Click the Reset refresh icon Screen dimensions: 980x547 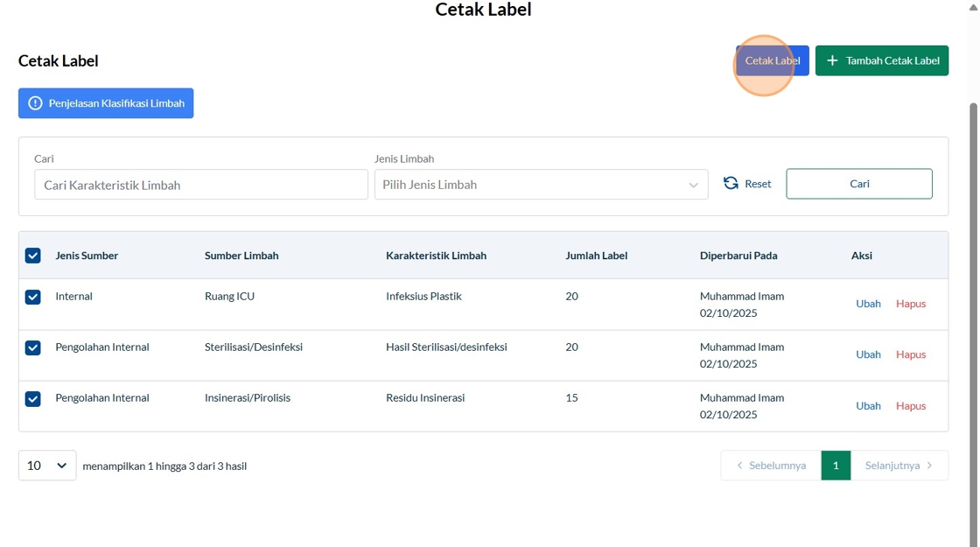(731, 184)
